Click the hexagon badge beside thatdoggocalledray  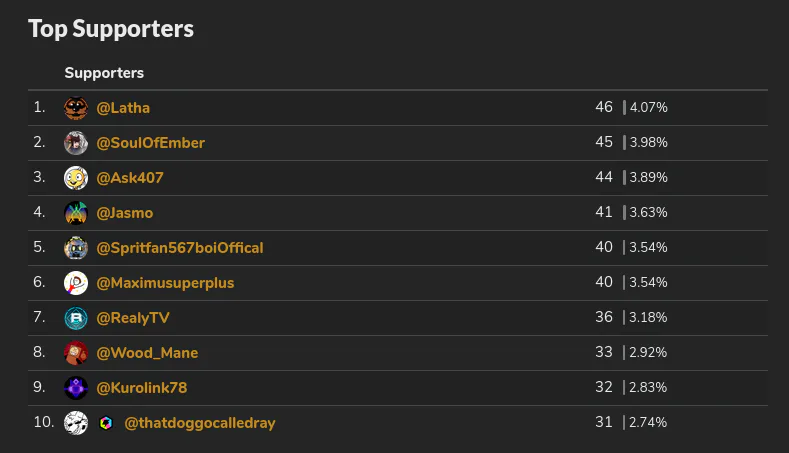click(106, 423)
